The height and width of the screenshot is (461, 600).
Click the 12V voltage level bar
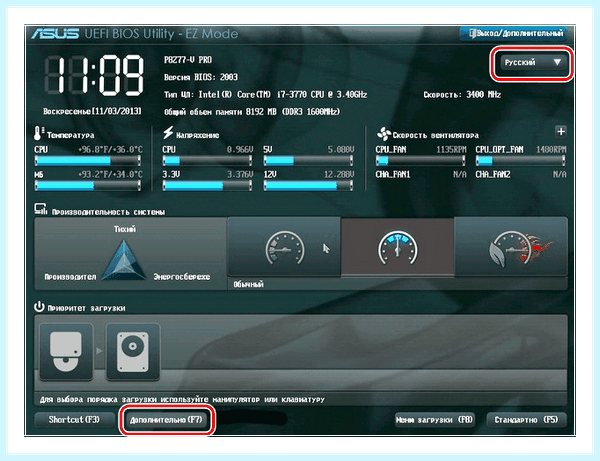point(308,186)
